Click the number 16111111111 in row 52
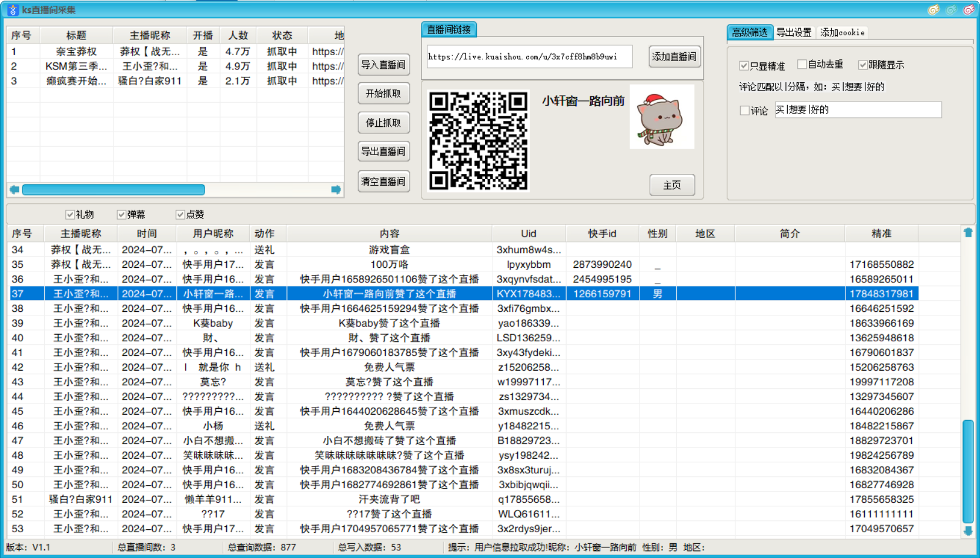 (x=881, y=514)
